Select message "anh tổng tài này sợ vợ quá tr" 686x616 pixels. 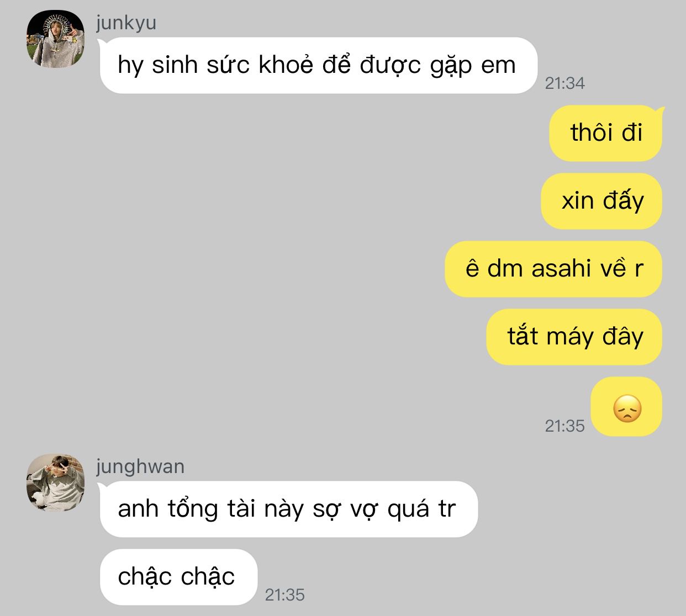tap(288, 509)
